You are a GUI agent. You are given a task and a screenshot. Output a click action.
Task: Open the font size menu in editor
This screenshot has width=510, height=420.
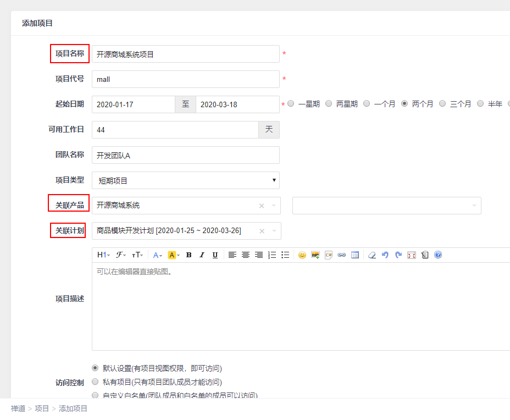137,255
